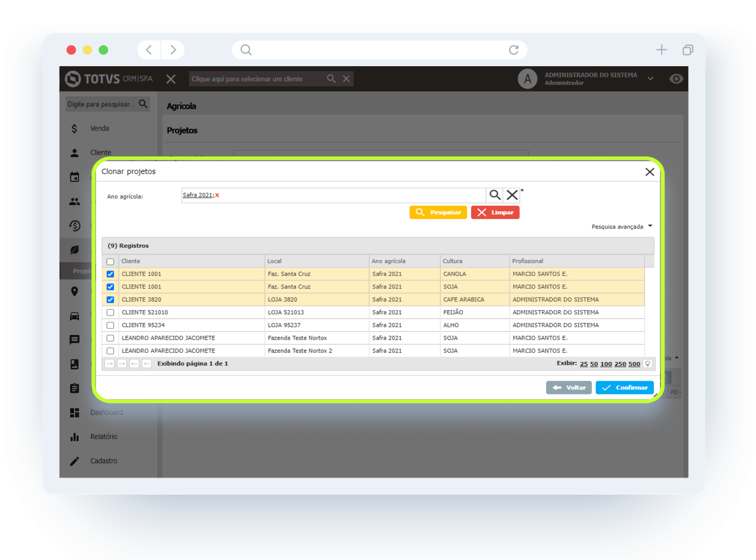Open the car icon in sidebar
The width and height of the screenshot is (756, 560).
point(75,316)
